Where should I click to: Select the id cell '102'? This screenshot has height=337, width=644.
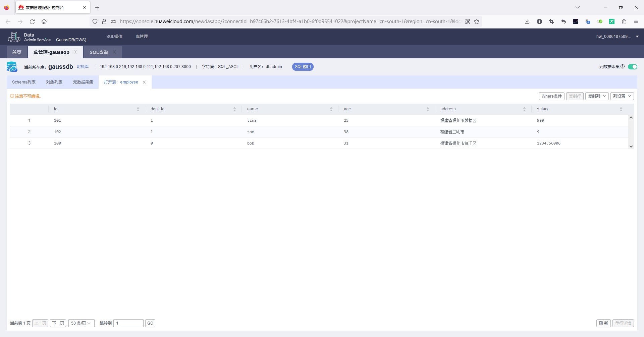click(x=57, y=132)
